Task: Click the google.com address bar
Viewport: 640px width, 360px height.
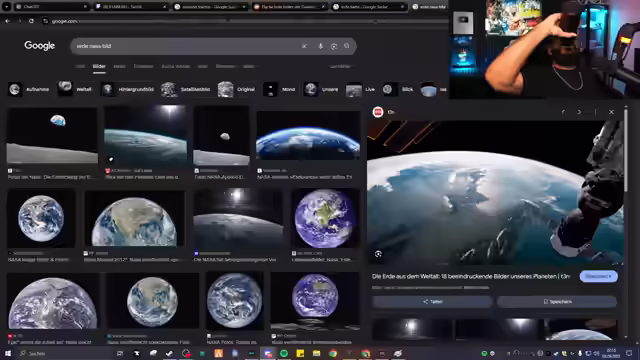Action: pyautogui.click(x=245, y=21)
